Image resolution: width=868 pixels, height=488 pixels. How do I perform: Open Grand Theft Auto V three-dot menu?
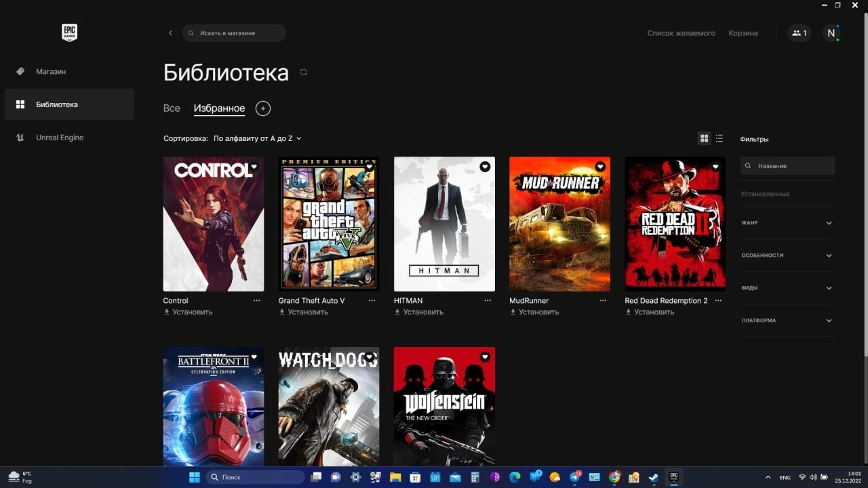click(x=372, y=300)
